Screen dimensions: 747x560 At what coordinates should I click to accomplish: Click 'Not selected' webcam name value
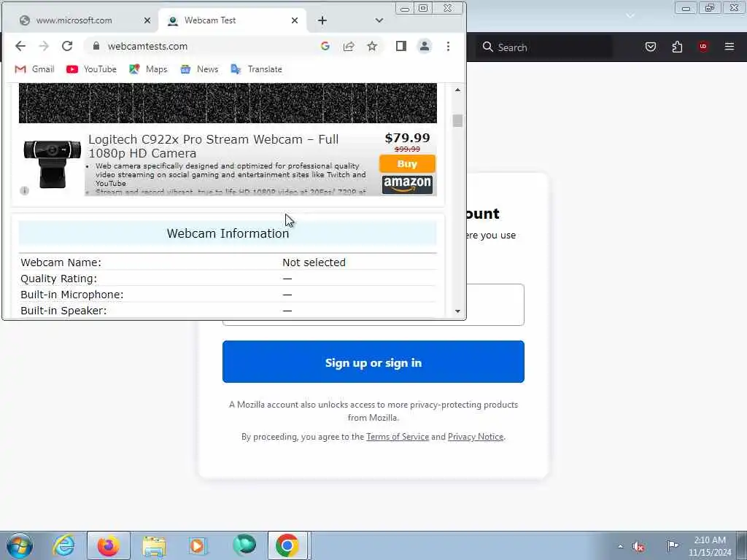pyautogui.click(x=314, y=262)
